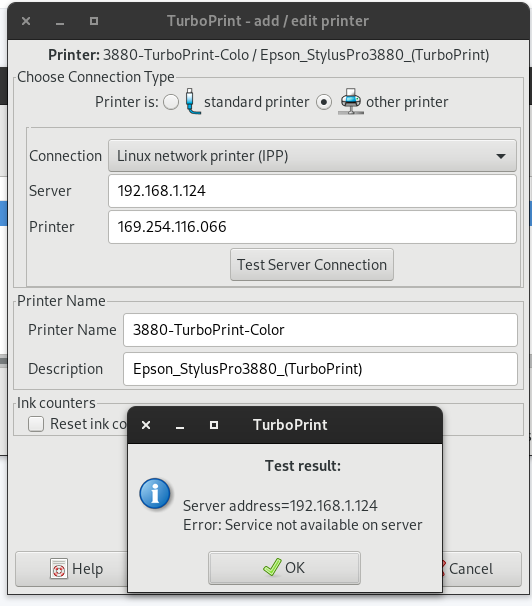Viewport: 532px width, 606px height.
Task: Click the Description input field
Action: 320,369
